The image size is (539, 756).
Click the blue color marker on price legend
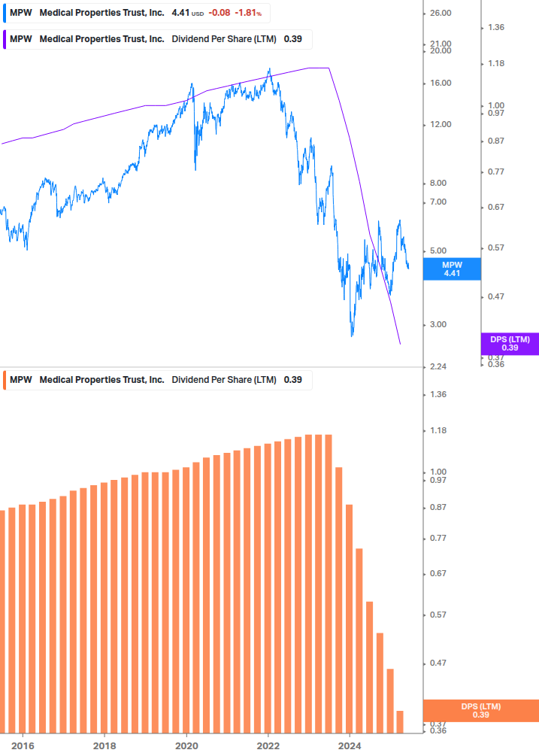[5, 13]
